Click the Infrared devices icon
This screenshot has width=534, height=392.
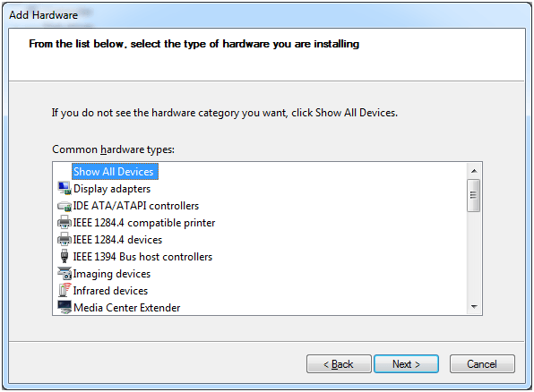pos(65,290)
